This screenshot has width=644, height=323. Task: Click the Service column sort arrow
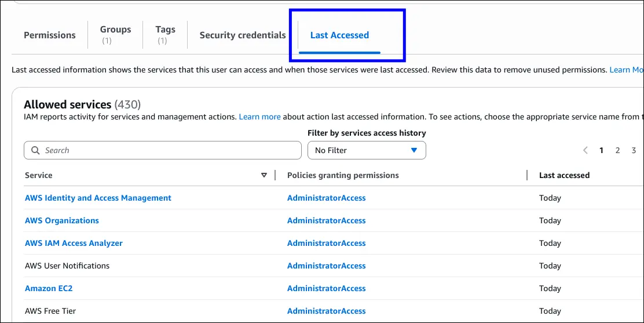pos(264,175)
